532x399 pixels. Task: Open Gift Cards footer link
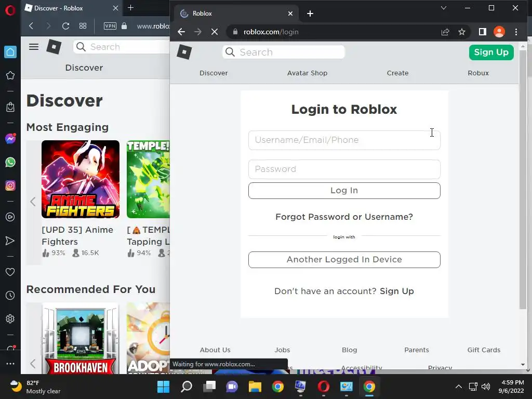click(x=484, y=350)
